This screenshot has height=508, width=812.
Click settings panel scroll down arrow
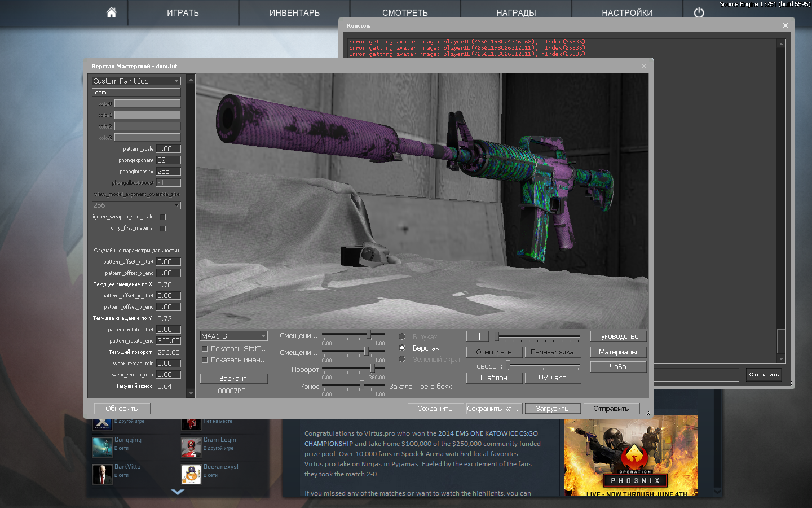click(x=191, y=393)
